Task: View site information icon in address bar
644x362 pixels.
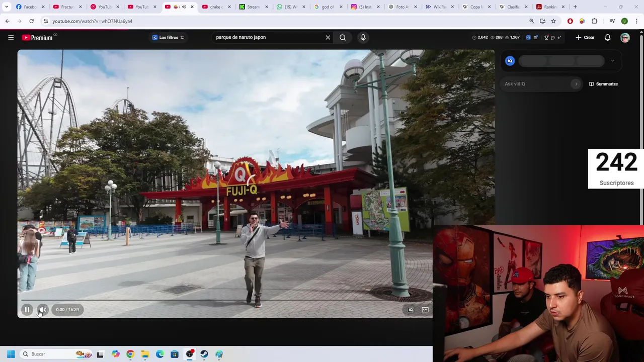Action: pyautogui.click(x=45, y=21)
